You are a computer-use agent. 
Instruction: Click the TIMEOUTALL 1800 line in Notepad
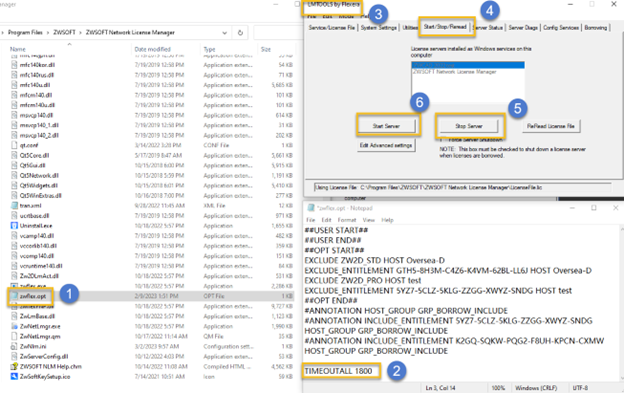click(x=338, y=371)
